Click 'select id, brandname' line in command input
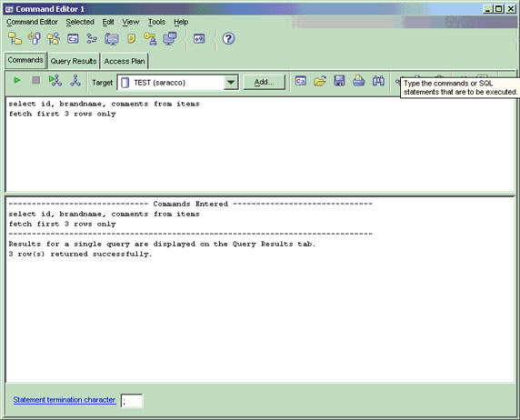The height and width of the screenshot is (420, 520). pos(105,104)
